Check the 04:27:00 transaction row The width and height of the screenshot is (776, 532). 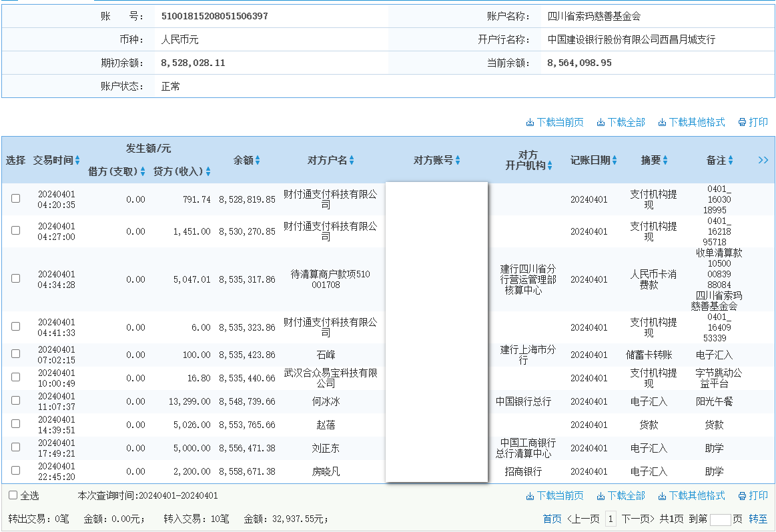click(x=16, y=231)
